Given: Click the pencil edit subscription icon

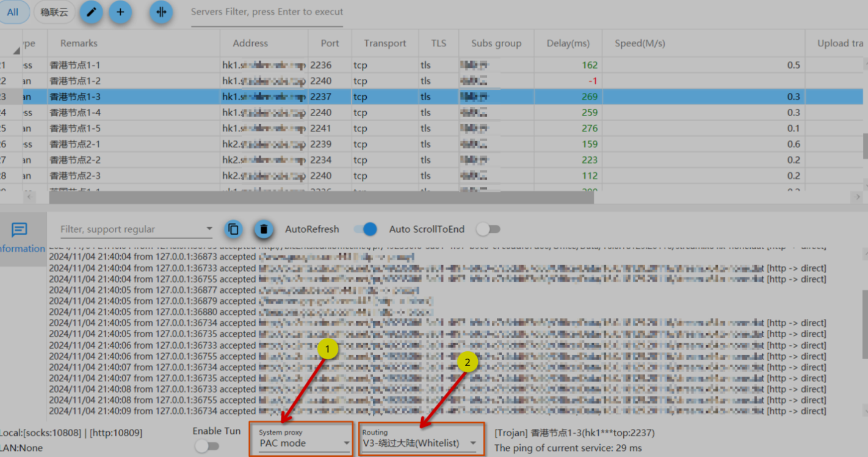Looking at the screenshot, I should 91,12.
